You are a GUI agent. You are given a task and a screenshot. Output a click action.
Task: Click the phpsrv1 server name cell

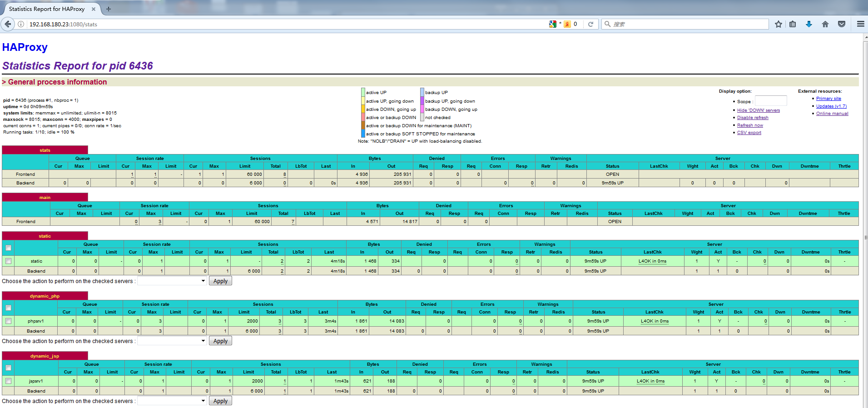pos(36,321)
